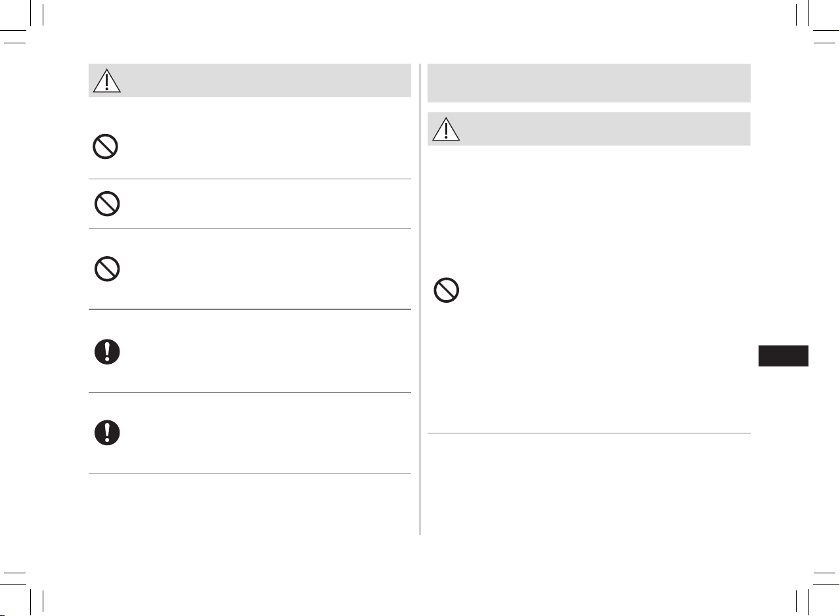Click the blank gray banner atop the right column

point(588,83)
